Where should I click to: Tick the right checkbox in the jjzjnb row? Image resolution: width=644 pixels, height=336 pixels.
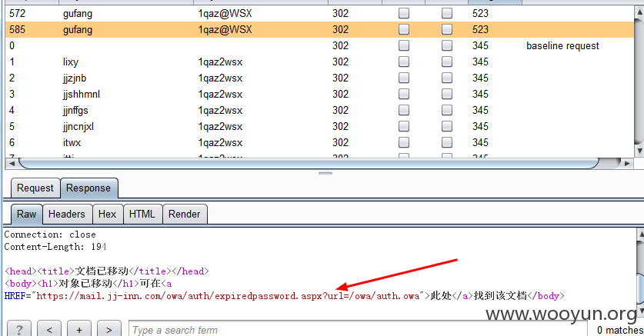(447, 78)
